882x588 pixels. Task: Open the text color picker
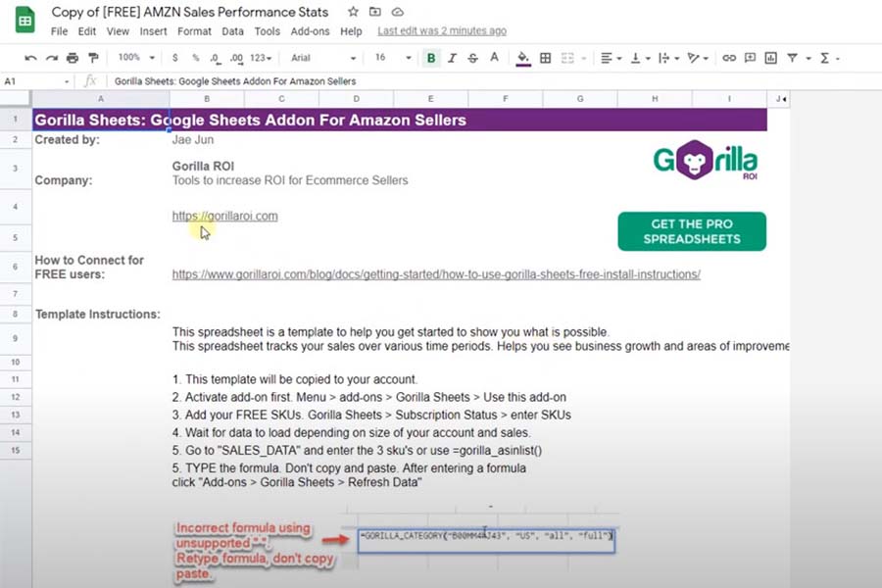494,58
